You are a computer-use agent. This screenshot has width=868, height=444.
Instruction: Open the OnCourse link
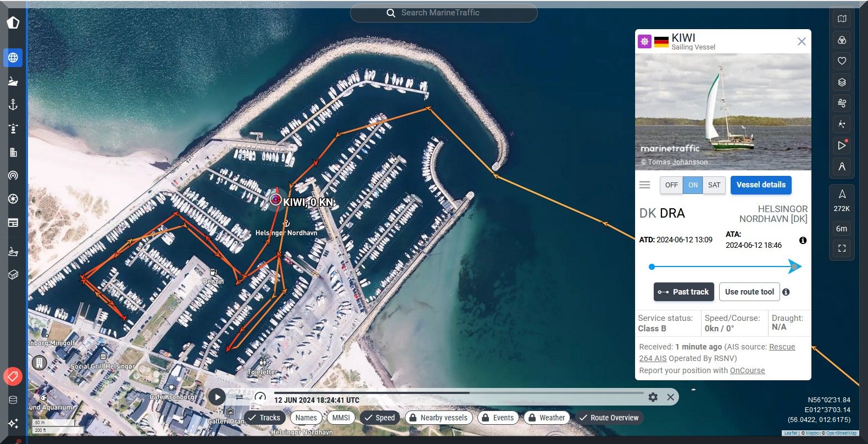[747, 370]
